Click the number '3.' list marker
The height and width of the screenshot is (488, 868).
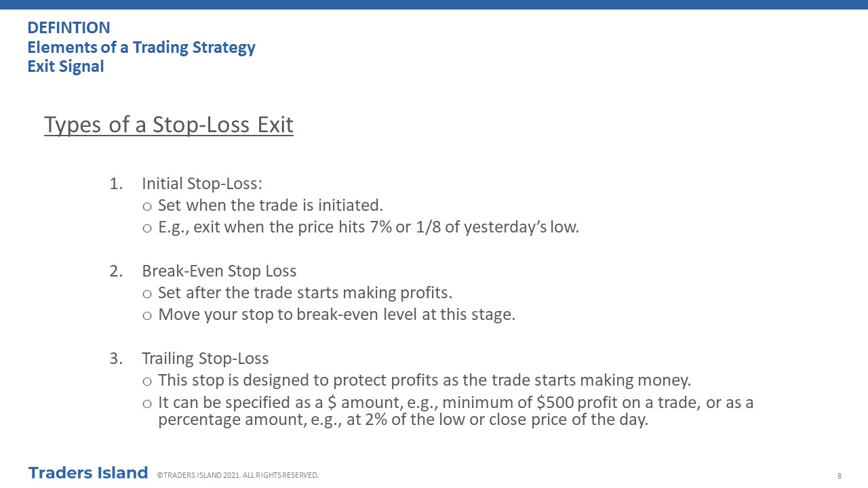[x=117, y=359]
